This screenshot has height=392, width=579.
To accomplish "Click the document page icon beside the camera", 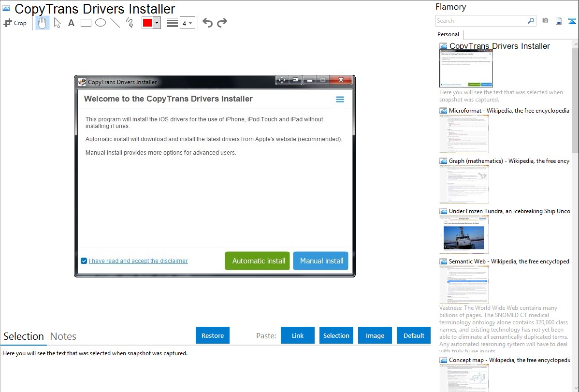I will coord(559,21).
